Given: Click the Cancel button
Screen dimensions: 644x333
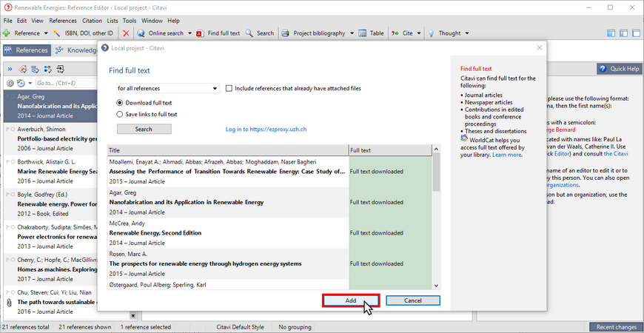Looking at the screenshot, I should pyautogui.click(x=413, y=300).
